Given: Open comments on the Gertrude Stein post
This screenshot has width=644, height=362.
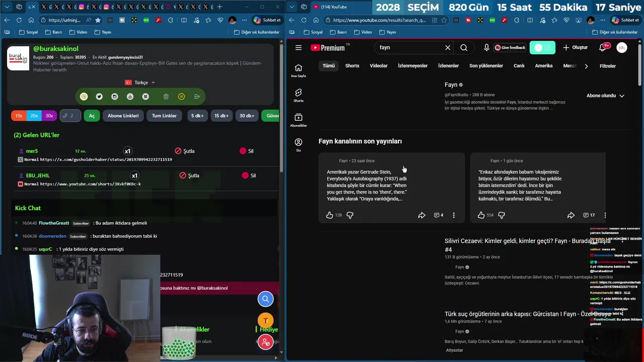Looking at the screenshot, I should (x=439, y=215).
